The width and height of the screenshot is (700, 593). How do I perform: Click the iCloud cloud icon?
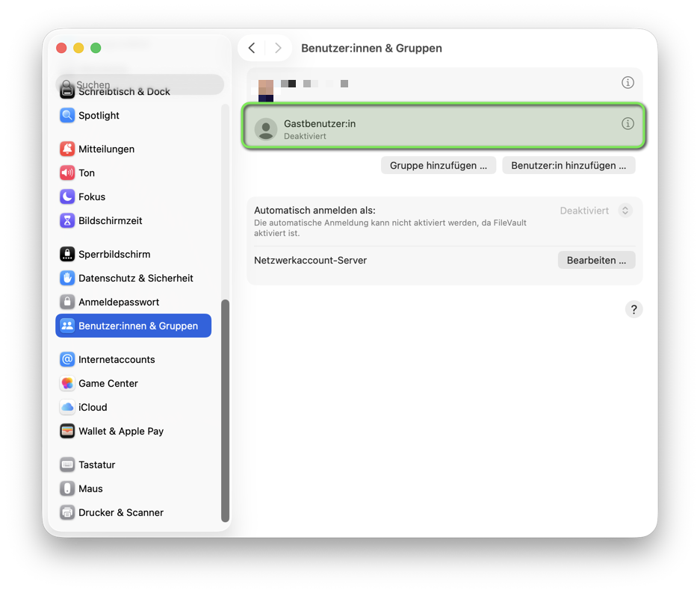coord(67,408)
